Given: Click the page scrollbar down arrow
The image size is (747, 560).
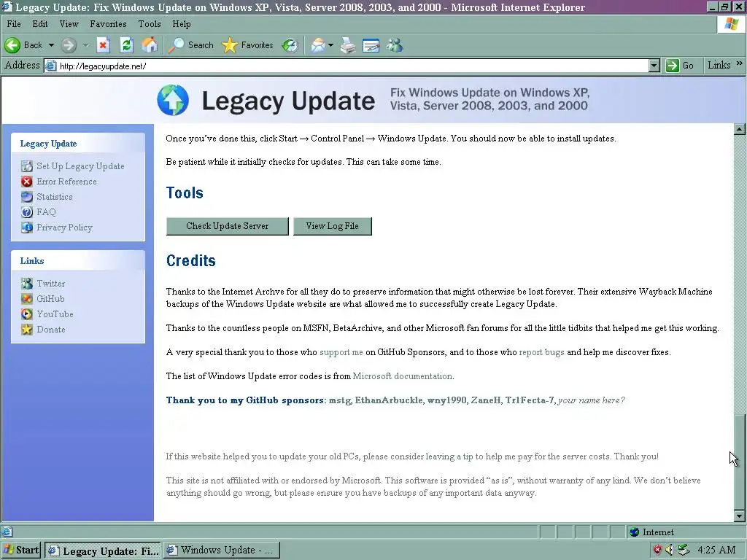Looking at the screenshot, I should [740, 516].
